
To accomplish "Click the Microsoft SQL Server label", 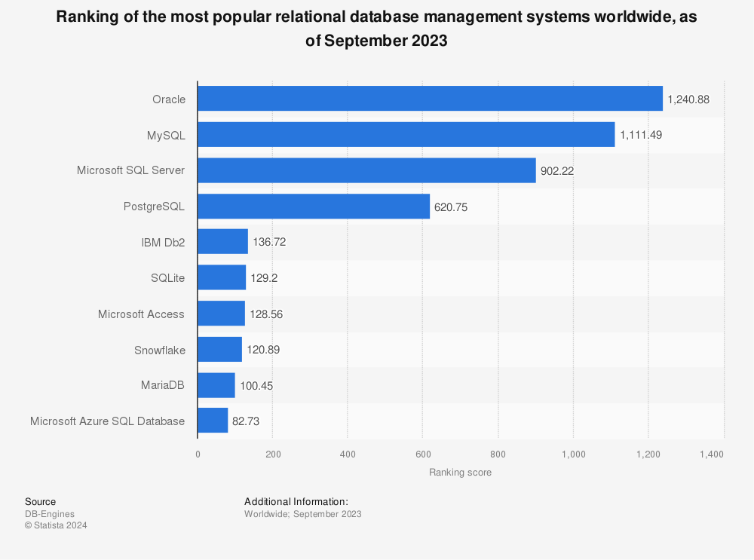I will (130, 170).
